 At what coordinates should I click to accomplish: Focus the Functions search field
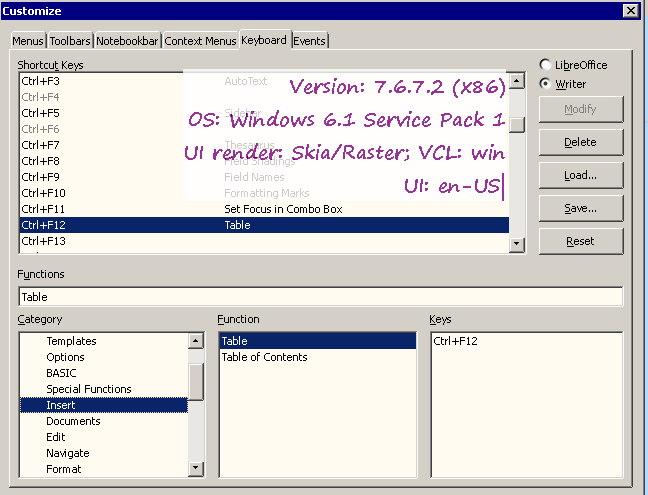321,297
